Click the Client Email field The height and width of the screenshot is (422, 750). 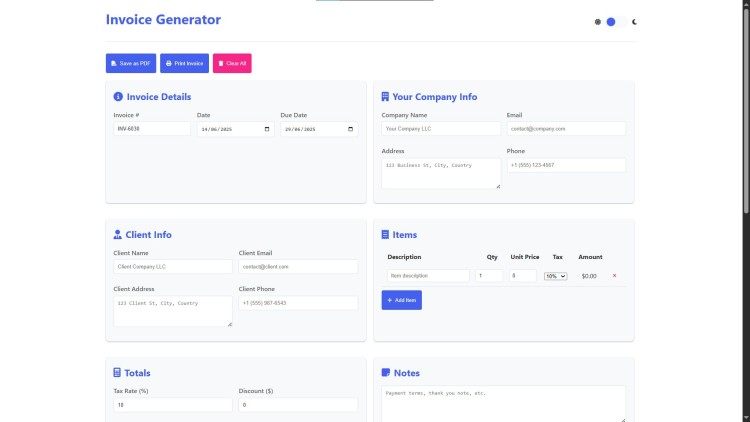point(298,267)
